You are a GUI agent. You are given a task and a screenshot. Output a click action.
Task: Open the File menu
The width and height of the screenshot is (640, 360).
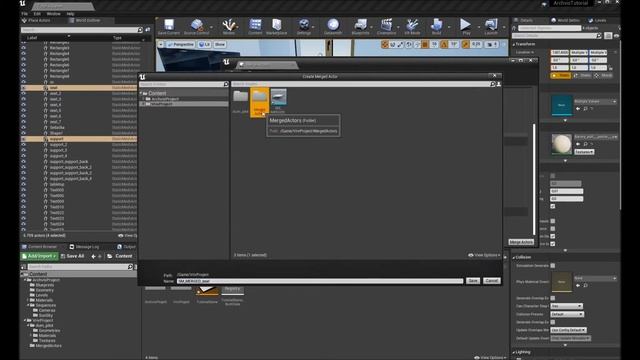(24, 14)
